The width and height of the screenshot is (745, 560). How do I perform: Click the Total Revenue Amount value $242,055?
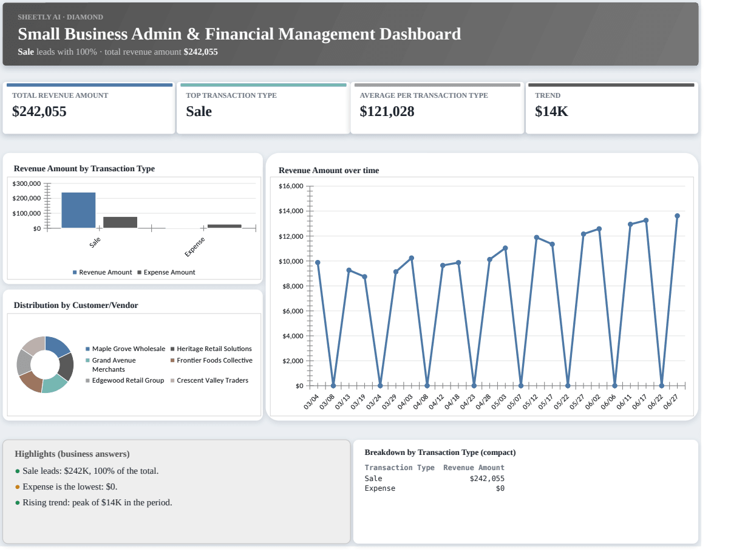coord(39,112)
